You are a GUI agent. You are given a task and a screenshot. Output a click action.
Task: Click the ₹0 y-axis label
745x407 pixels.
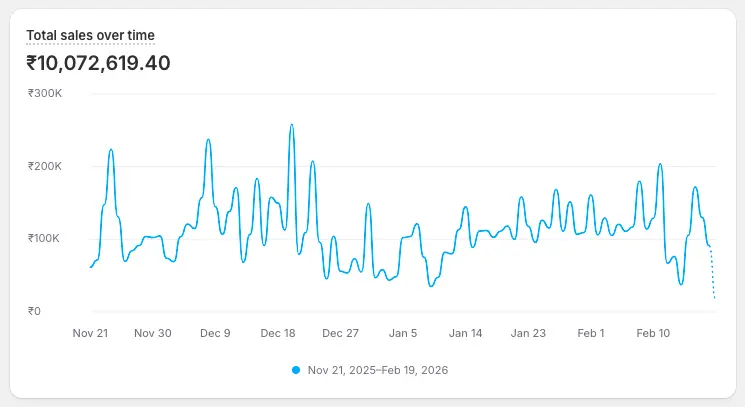click(x=35, y=311)
